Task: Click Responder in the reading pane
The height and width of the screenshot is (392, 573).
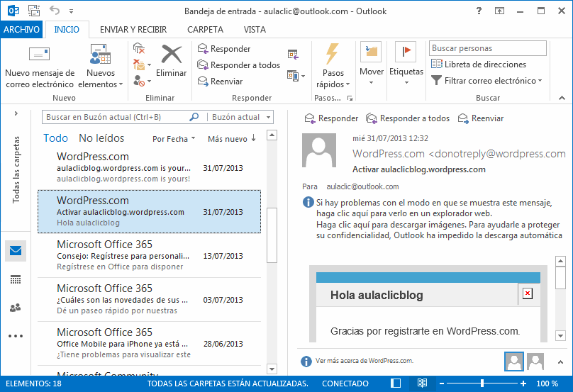Action: pos(331,118)
